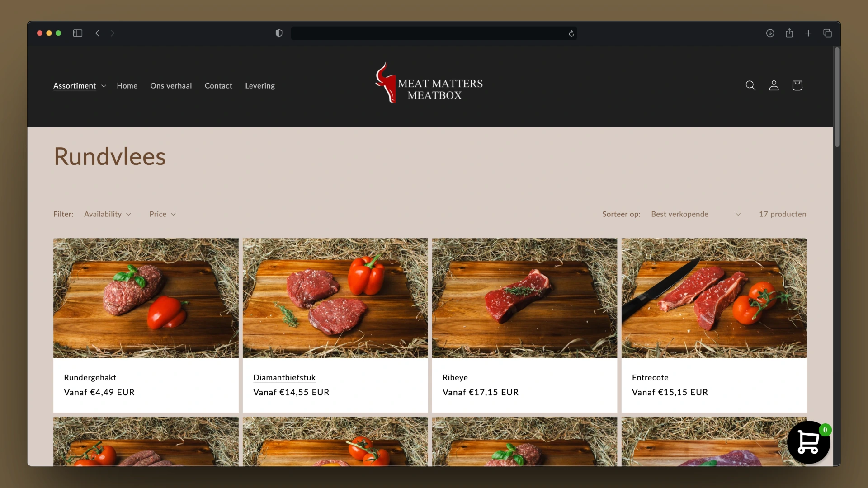Go to the Ons verhaal page
The image size is (868, 488).
click(x=171, y=86)
